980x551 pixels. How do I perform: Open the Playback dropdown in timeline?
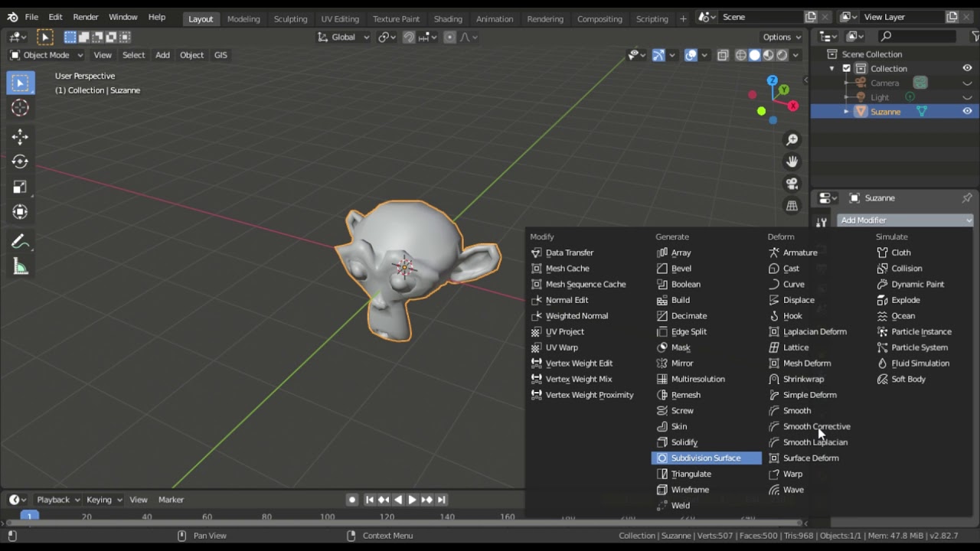coord(58,500)
